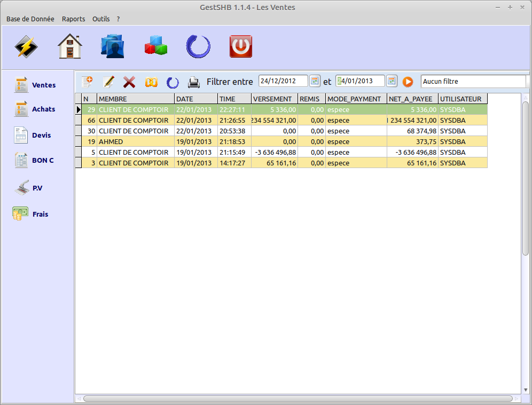Click the row indicator for sale 29
Image resolution: width=532 pixels, height=405 pixels.
click(79, 109)
